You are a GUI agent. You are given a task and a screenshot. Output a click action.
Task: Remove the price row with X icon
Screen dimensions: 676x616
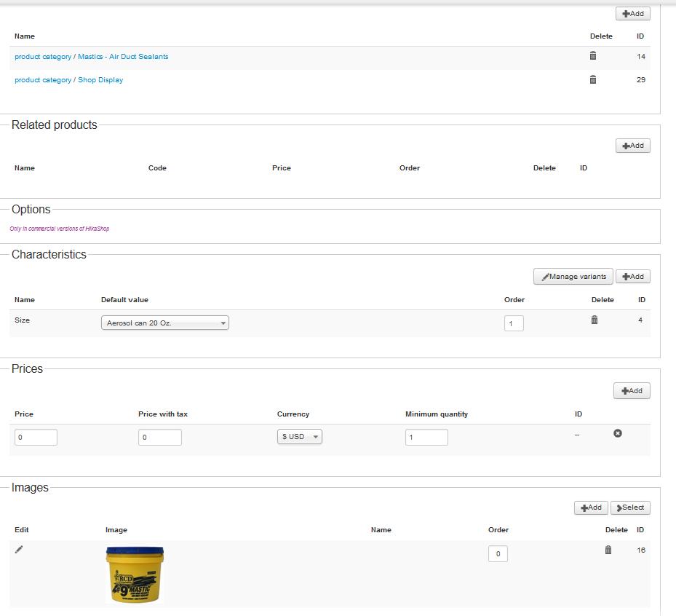(x=618, y=433)
